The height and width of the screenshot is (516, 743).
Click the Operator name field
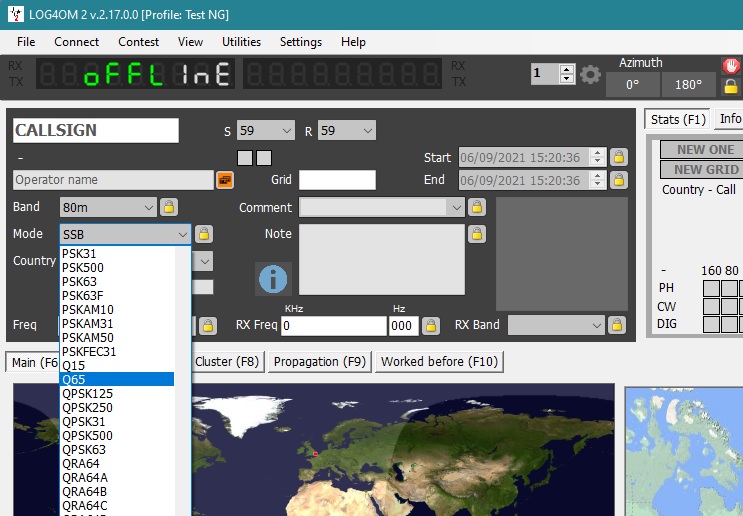[113, 180]
